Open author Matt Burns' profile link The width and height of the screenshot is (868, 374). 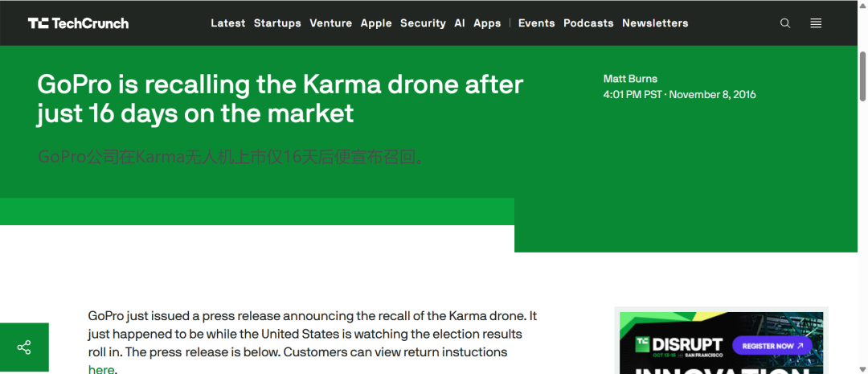(x=630, y=79)
